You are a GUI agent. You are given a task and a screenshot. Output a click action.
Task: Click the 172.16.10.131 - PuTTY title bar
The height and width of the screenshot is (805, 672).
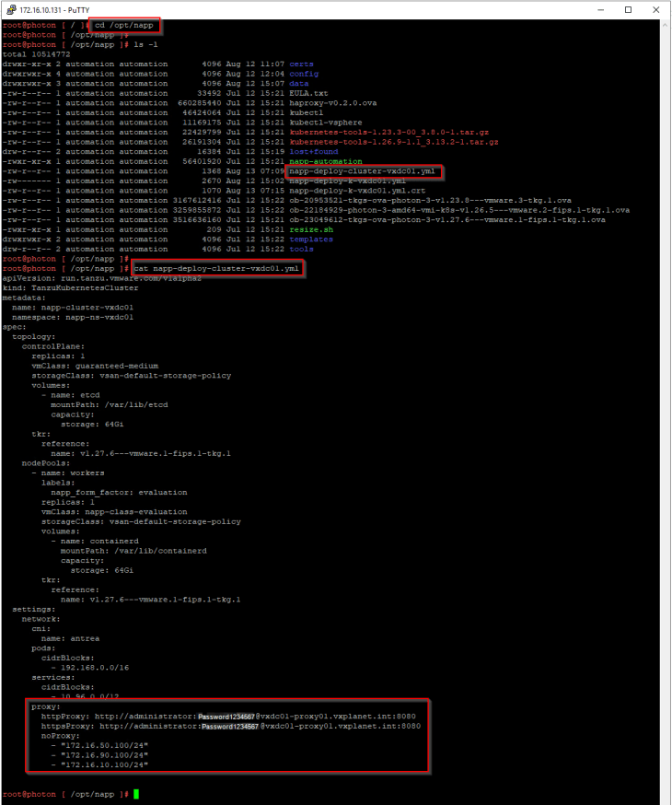click(x=276, y=9)
